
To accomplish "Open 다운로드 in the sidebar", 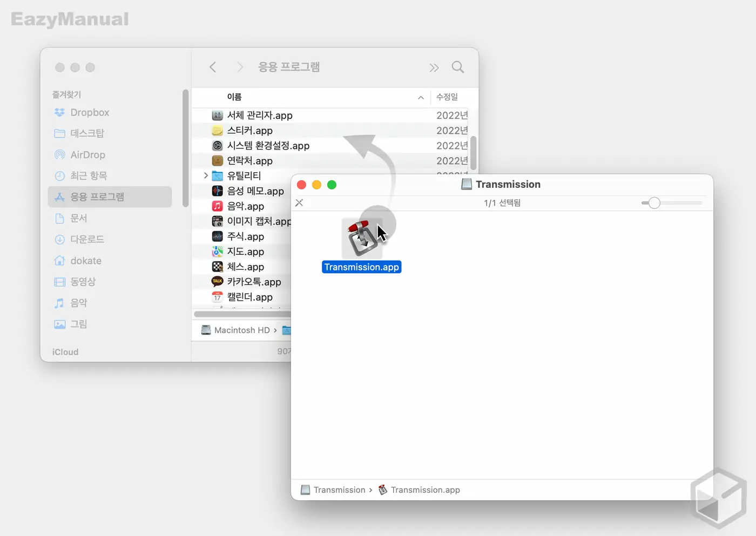I will (x=87, y=239).
